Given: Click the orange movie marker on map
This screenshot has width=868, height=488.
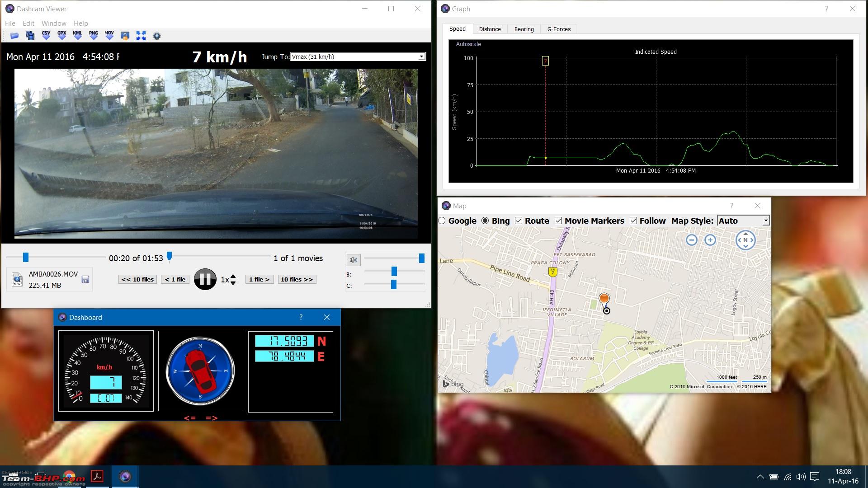Looking at the screenshot, I should click(x=604, y=298).
